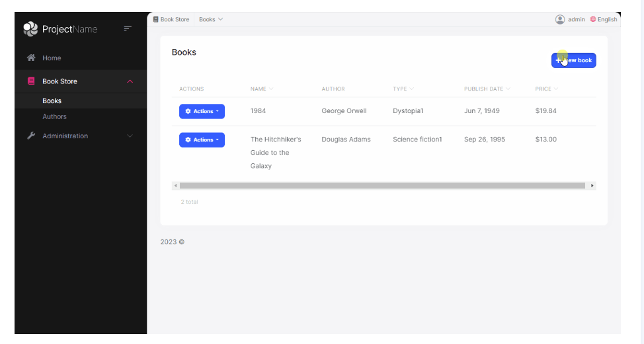
Task: Click the Book Store book icon in sidebar
Action: coord(31,81)
